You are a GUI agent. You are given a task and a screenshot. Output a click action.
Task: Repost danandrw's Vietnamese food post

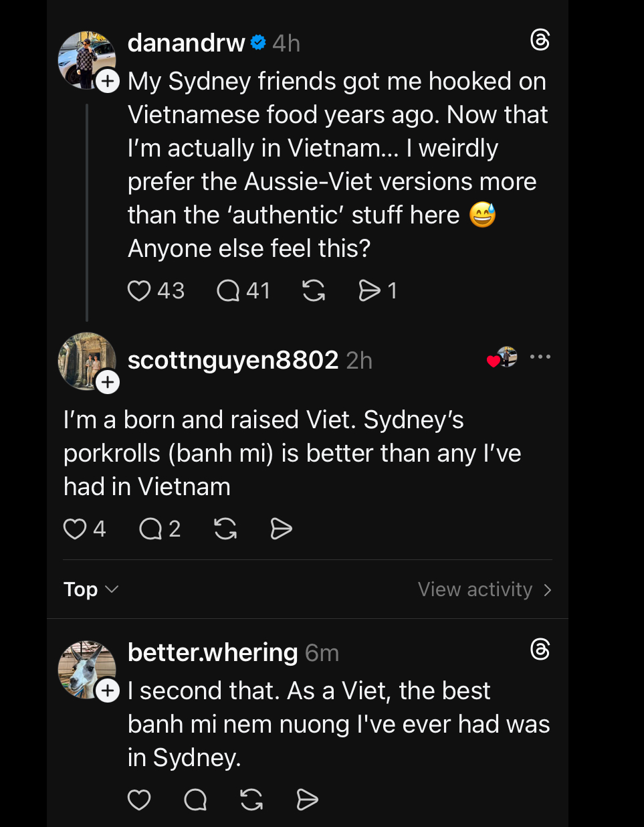[314, 291]
